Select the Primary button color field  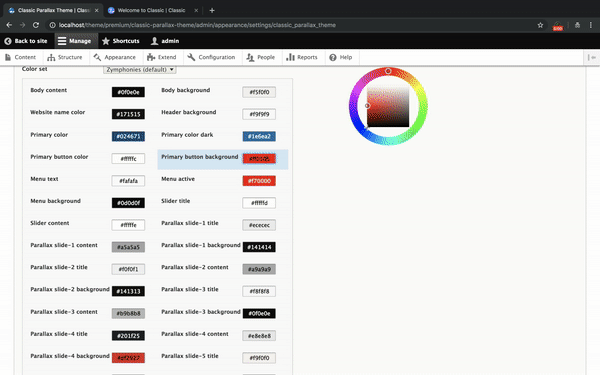(128, 158)
